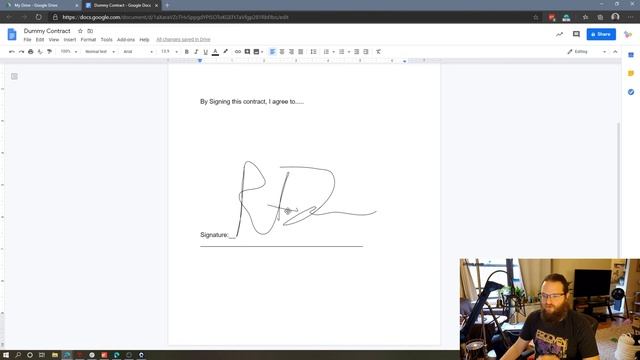
Task: Open the File menu
Action: click(27, 40)
